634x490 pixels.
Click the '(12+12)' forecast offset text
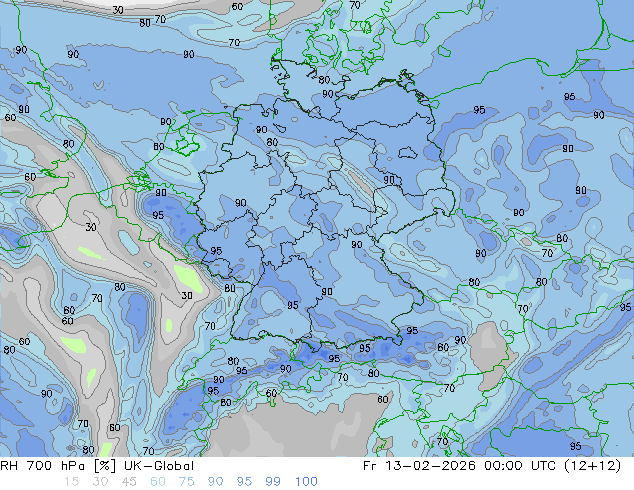[x=592, y=466]
